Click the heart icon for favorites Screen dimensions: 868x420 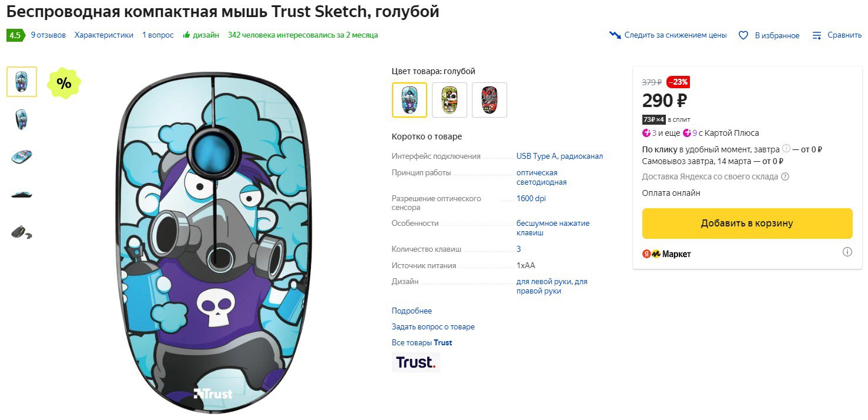(743, 35)
